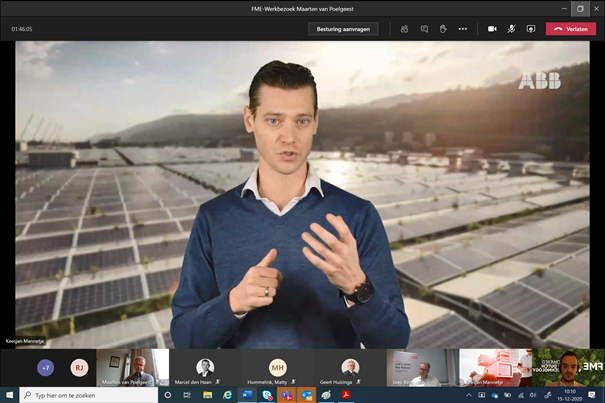The image size is (605, 403).
Task: Show the participants list
Action: point(405,29)
